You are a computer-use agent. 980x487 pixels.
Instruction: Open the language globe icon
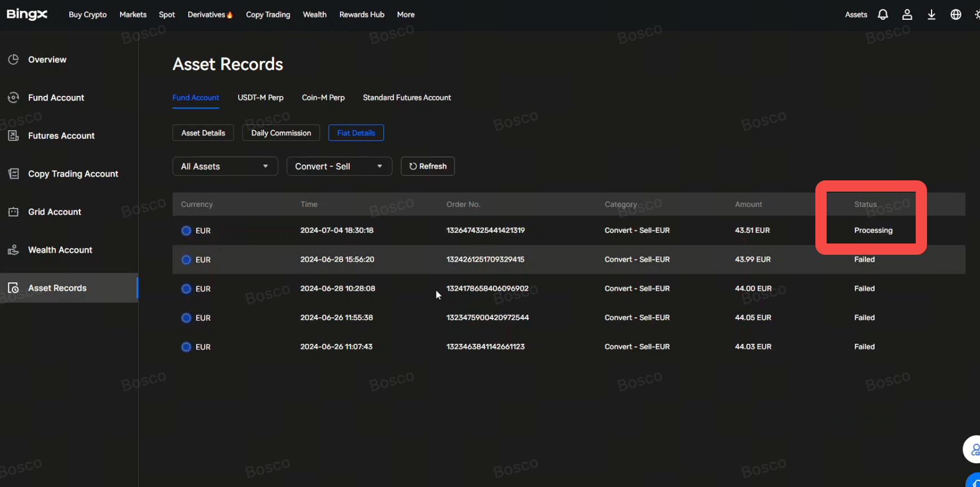955,15
